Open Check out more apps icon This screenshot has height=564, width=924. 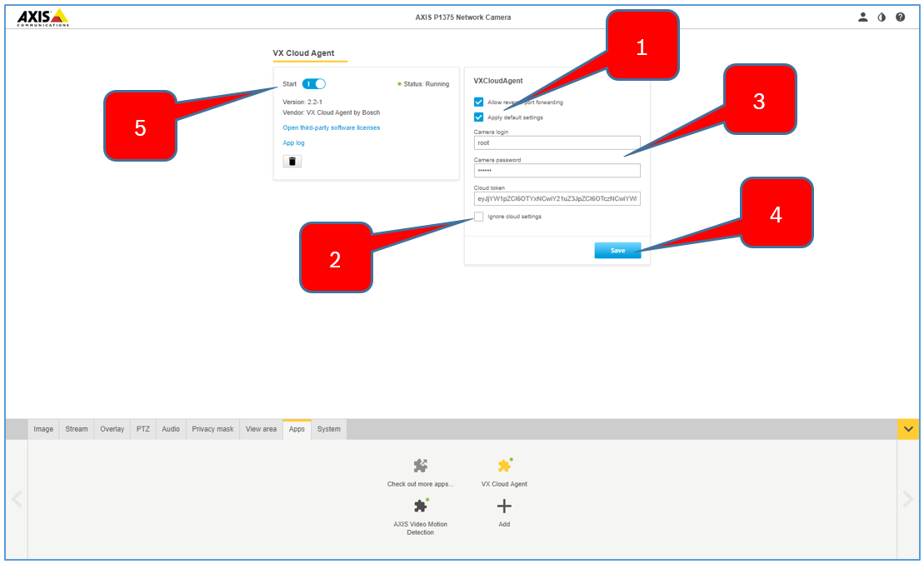coord(421,466)
